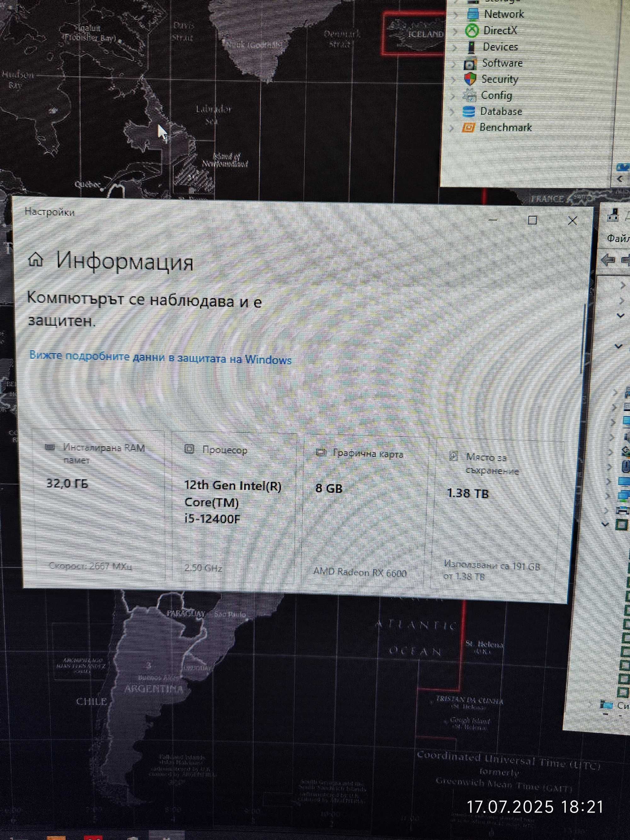Click the icon next to Графична карта
Screen dimensions: 630x840
(x=321, y=452)
